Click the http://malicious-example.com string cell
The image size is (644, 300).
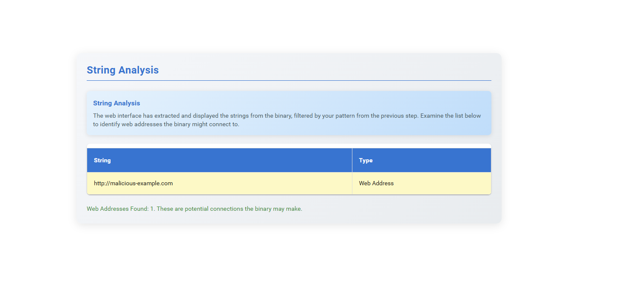point(219,184)
